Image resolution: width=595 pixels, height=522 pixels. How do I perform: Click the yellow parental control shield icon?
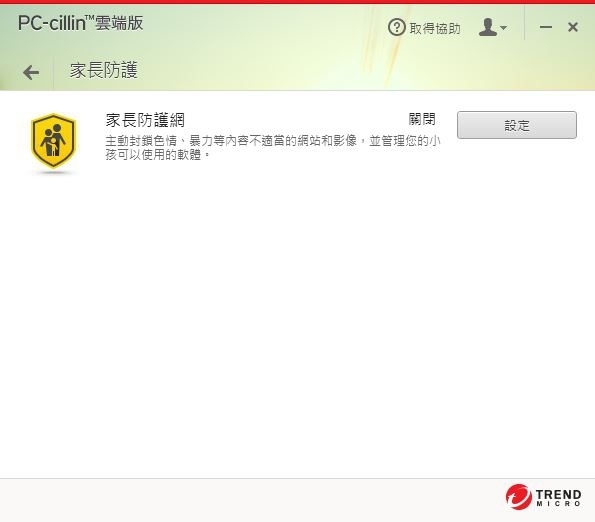point(54,141)
